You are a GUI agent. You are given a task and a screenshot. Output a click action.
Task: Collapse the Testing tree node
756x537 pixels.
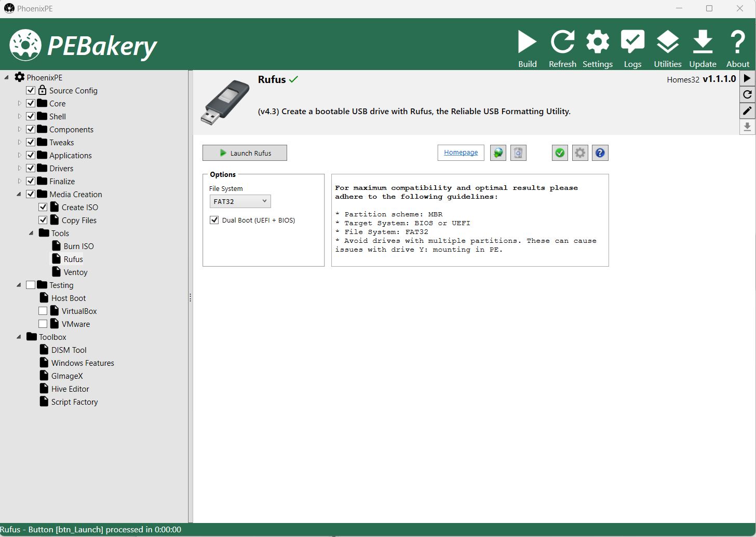pos(19,285)
